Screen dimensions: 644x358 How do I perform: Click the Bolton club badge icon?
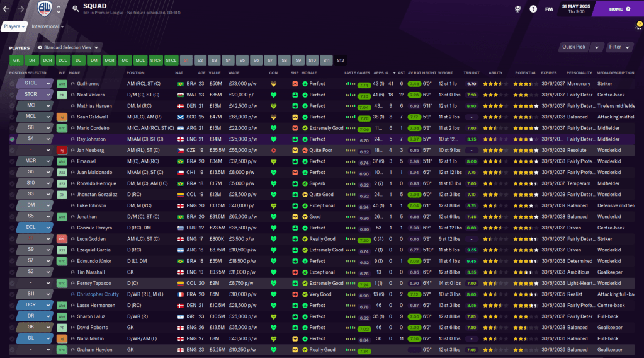(x=44, y=9)
